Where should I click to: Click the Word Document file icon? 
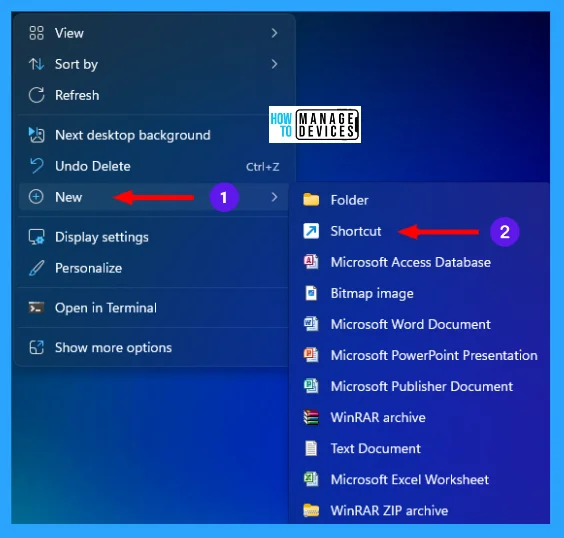311,324
